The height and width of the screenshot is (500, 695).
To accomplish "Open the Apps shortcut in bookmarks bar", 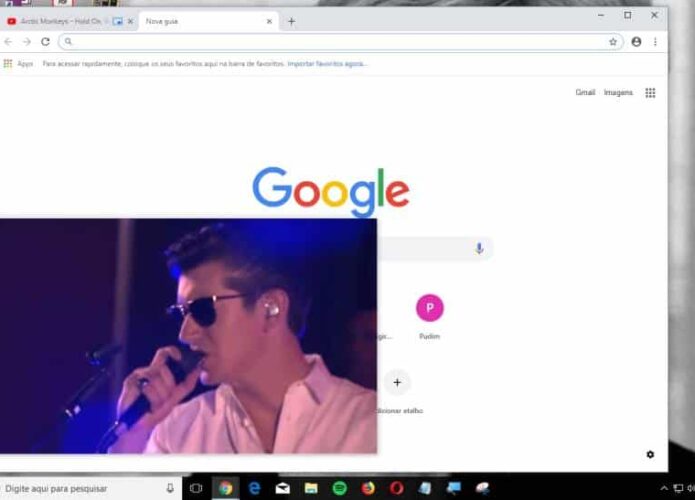I will click(x=19, y=64).
